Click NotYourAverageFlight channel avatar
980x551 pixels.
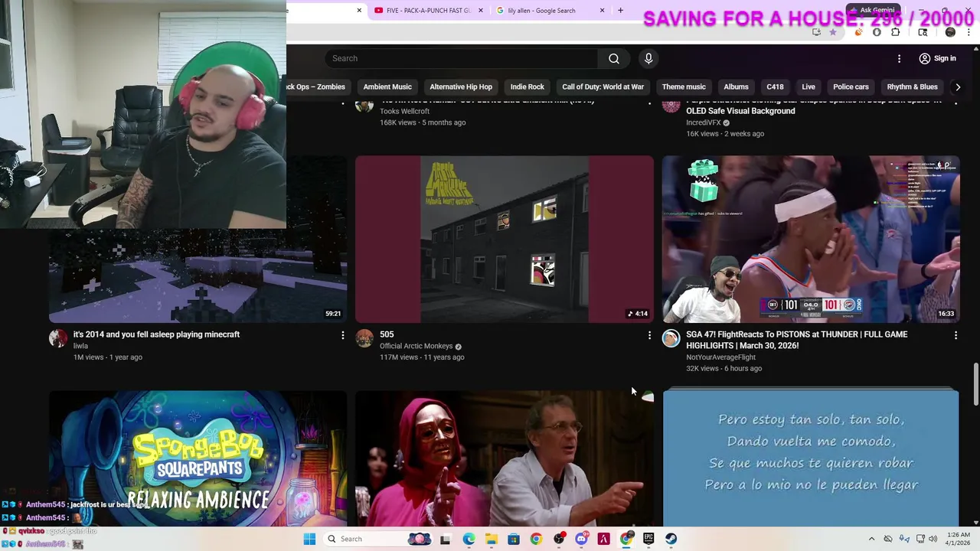click(671, 338)
